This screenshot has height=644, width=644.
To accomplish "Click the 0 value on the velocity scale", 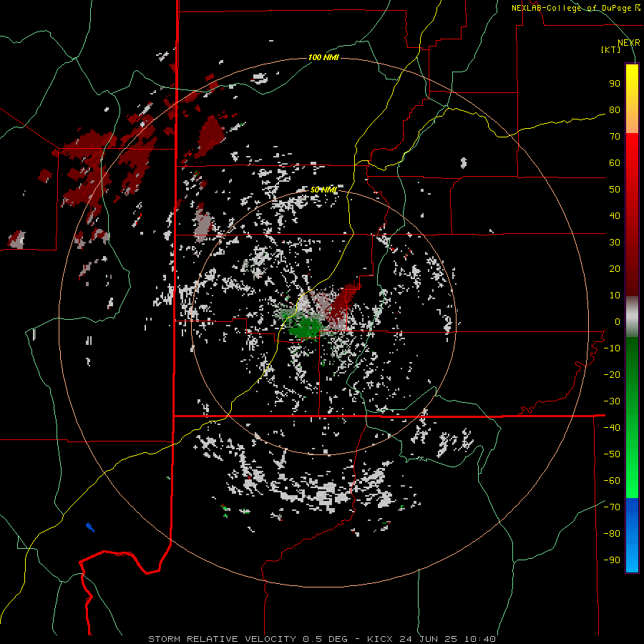I will point(618,321).
